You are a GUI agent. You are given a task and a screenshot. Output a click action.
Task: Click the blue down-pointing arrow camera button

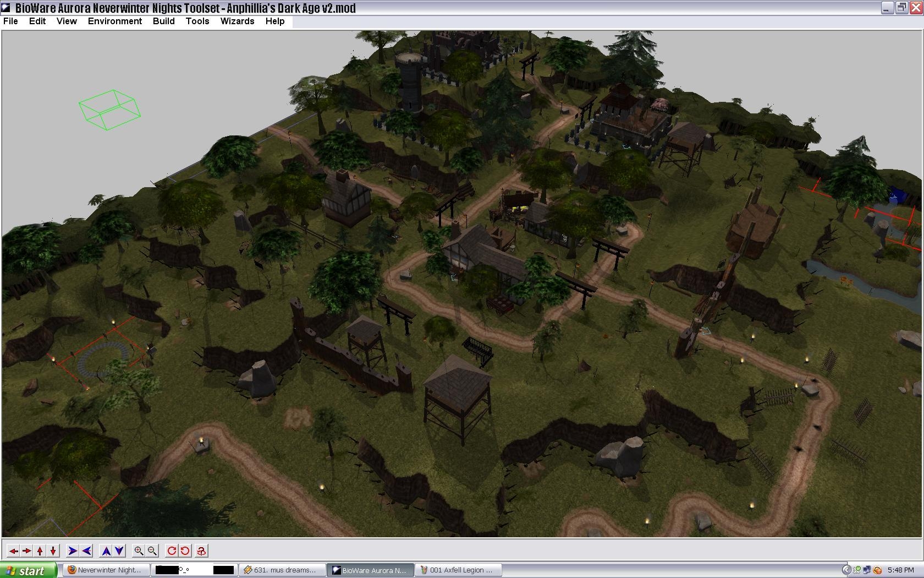click(x=119, y=550)
